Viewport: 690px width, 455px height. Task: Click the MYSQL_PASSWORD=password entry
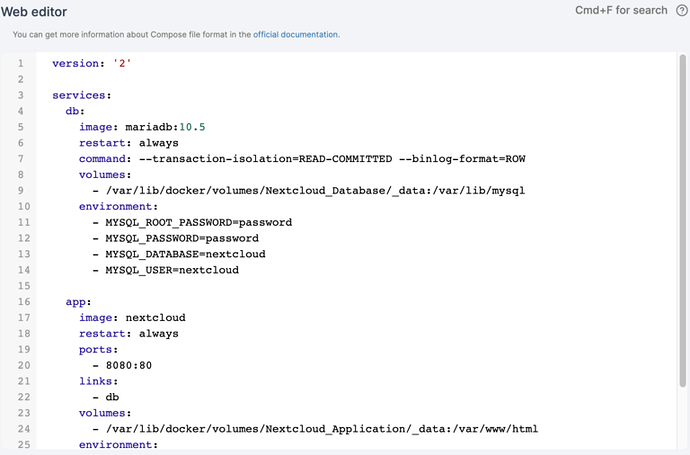(176, 238)
